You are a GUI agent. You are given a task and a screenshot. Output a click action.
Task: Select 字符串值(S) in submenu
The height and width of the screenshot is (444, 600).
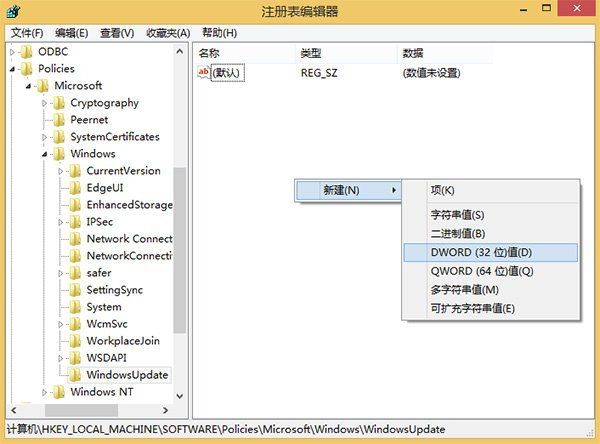[x=491, y=215]
